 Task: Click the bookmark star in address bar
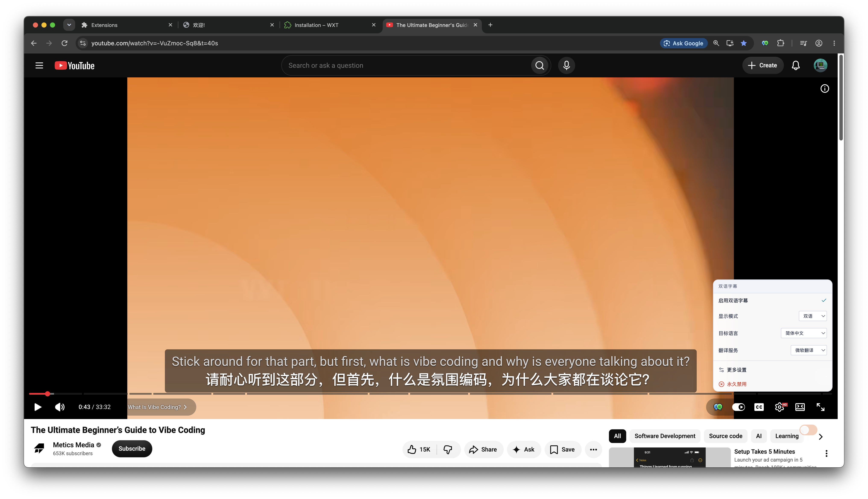(743, 43)
